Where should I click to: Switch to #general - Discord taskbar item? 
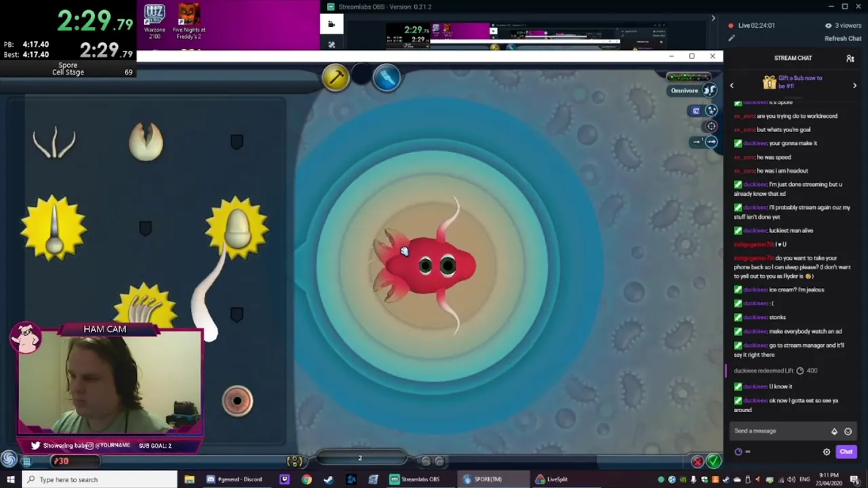tap(235, 479)
